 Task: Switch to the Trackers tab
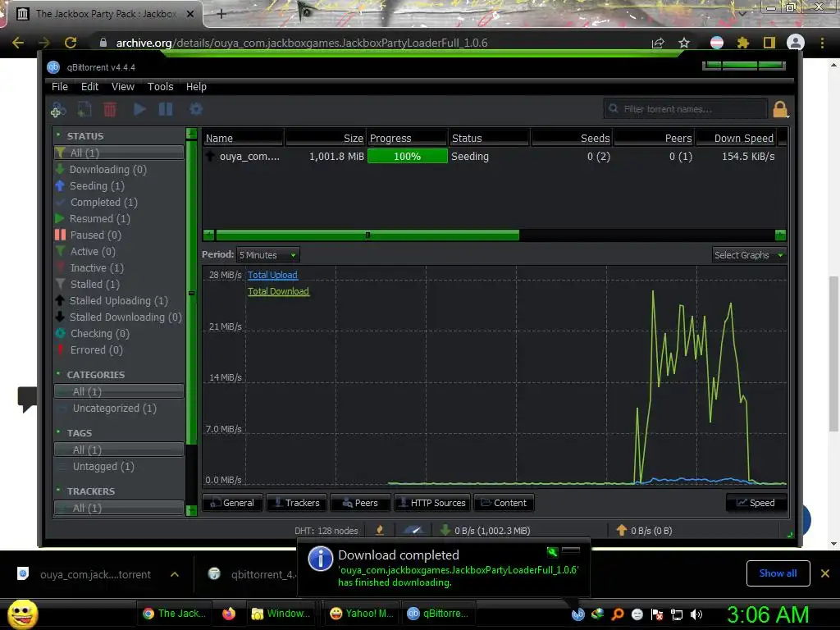pos(297,503)
